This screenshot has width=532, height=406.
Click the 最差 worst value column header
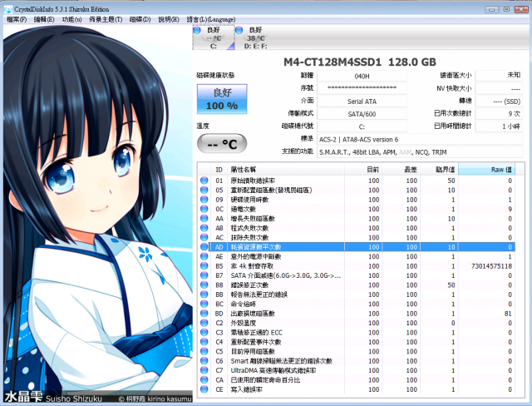tap(401, 170)
